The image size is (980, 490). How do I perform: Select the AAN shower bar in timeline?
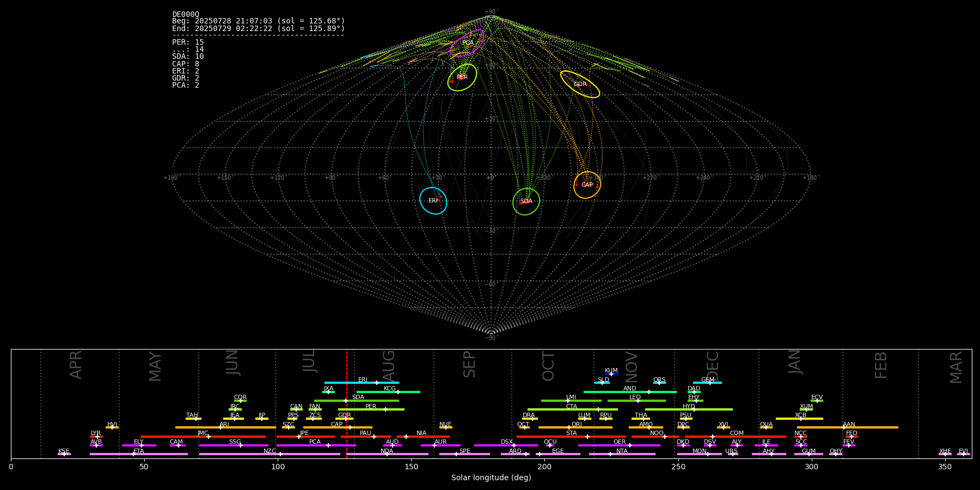coord(848,427)
